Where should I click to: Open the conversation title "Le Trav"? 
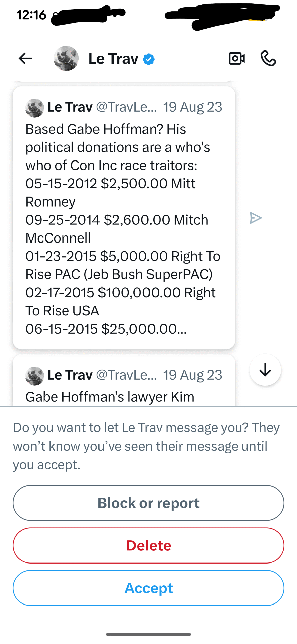[x=113, y=59]
